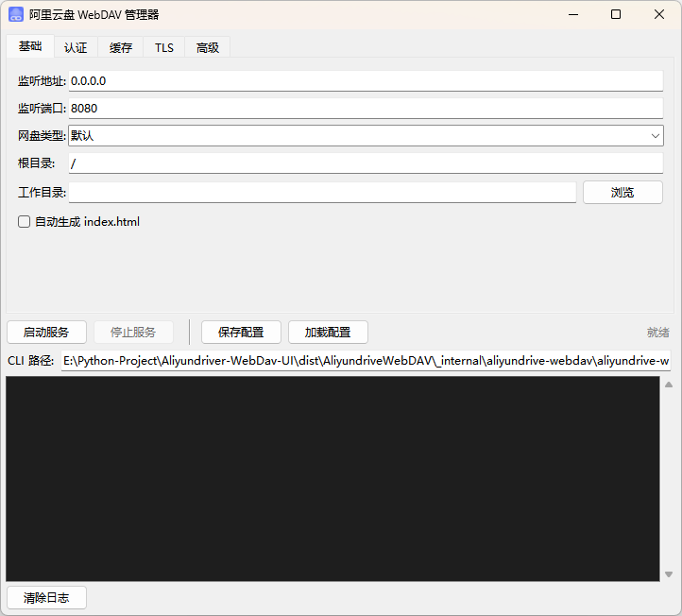This screenshot has width=682, height=616.
Task: Expand the 网盘类型 dropdown
Action: [x=366, y=136]
